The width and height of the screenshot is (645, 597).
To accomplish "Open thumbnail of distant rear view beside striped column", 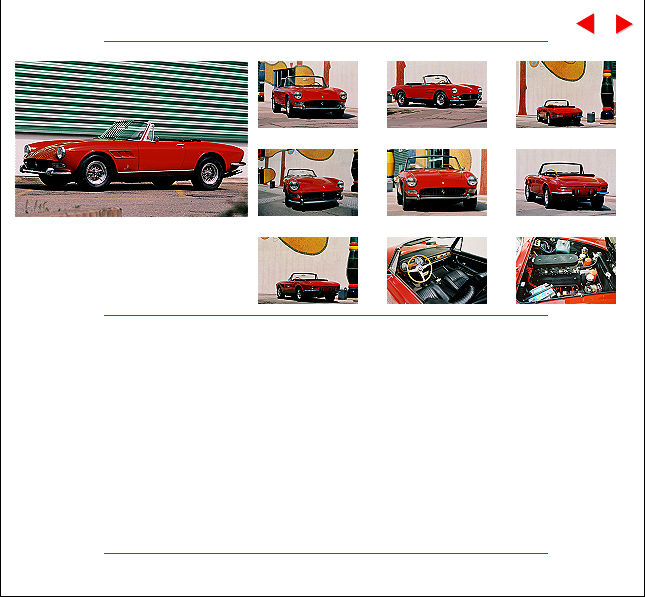I will pyautogui.click(x=566, y=94).
